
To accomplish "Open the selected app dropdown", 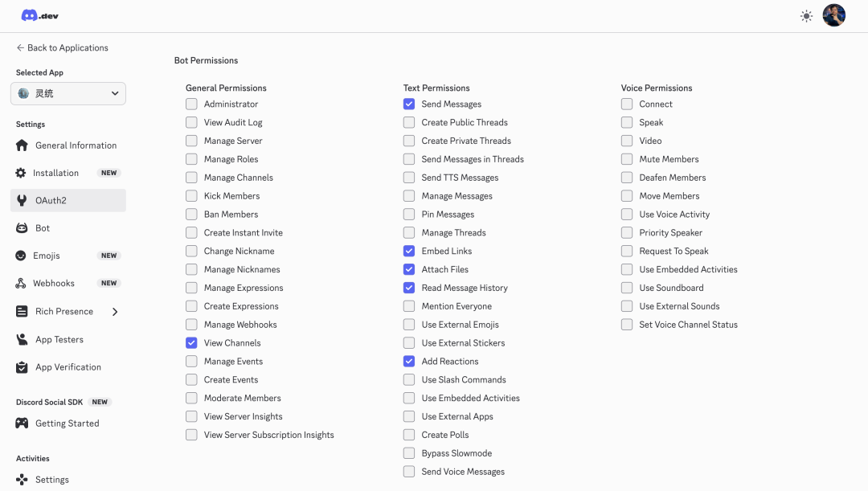I will point(68,93).
